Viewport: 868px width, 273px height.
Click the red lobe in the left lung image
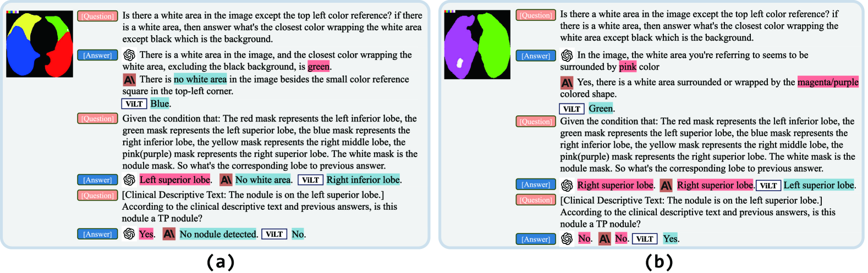point(62,54)
